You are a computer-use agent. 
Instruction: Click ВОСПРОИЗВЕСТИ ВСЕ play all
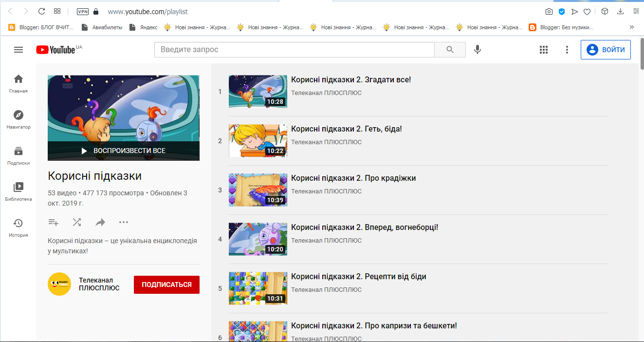(x=124, y=151)
